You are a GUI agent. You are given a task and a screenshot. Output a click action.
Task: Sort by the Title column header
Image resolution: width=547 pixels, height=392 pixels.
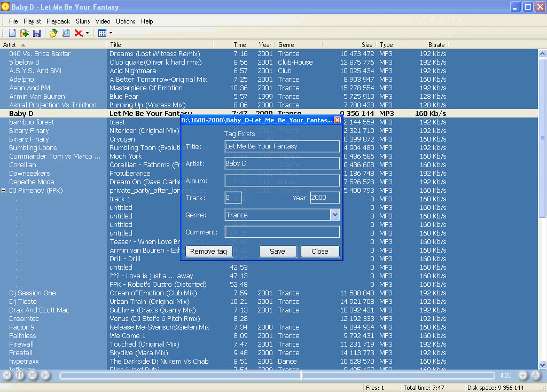pyautogui.click(x=159, y=45)
